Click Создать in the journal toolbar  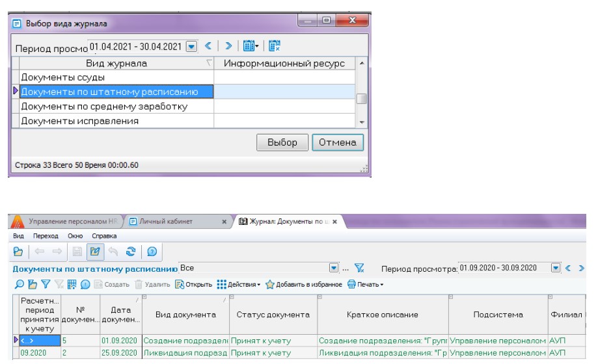112,284
